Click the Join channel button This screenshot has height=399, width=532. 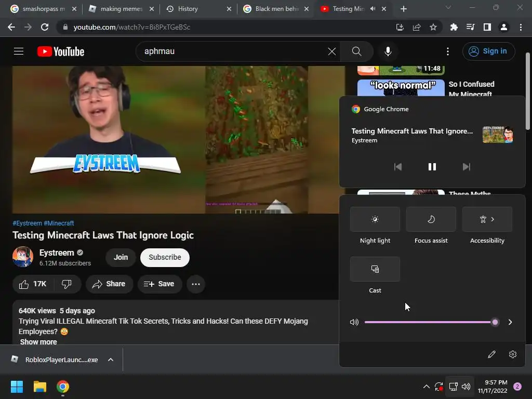point(121,257)
